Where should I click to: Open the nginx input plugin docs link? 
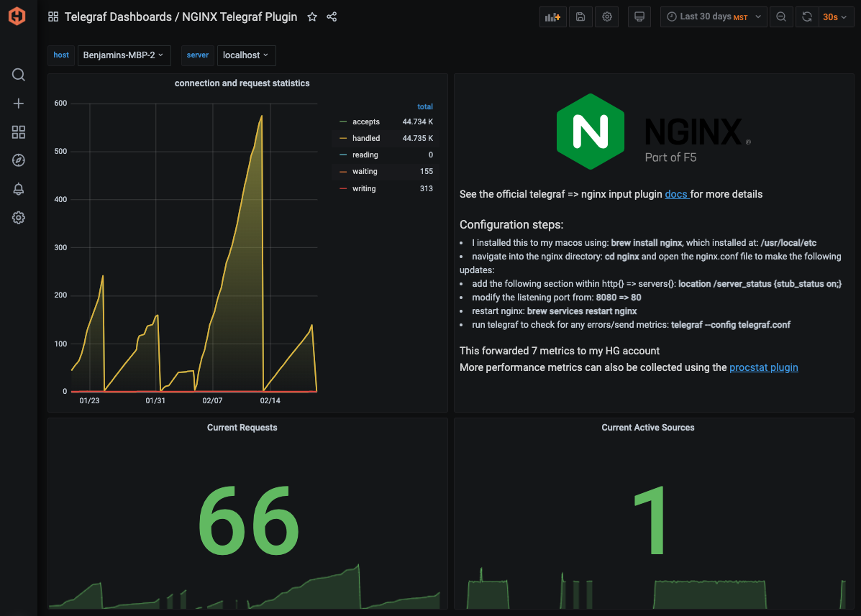pos(676,194)
